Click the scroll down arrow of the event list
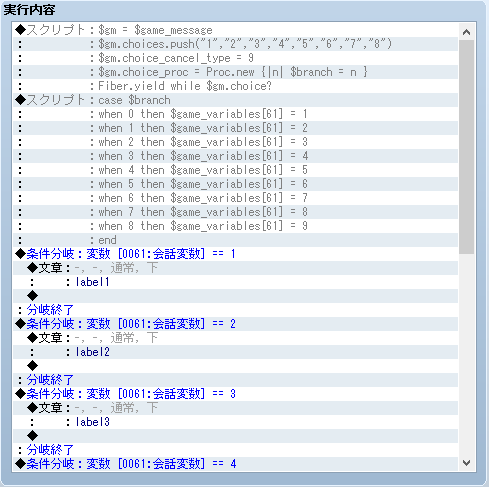 pyautogui.click(x=467, y=463)
